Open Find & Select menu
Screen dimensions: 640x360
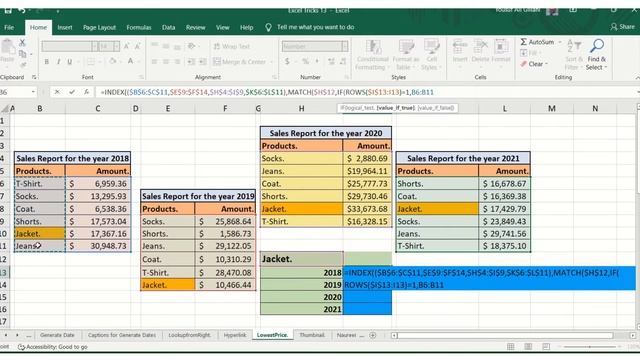point(597,55)
